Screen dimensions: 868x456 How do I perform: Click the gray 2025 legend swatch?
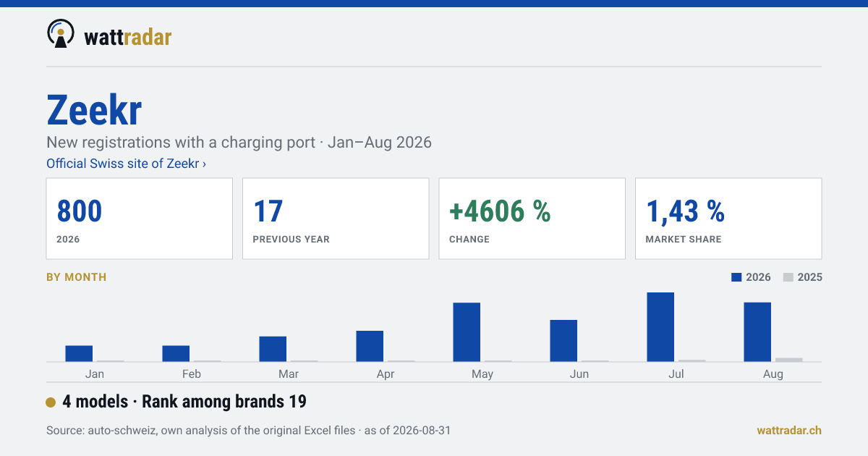pos(788,277)
